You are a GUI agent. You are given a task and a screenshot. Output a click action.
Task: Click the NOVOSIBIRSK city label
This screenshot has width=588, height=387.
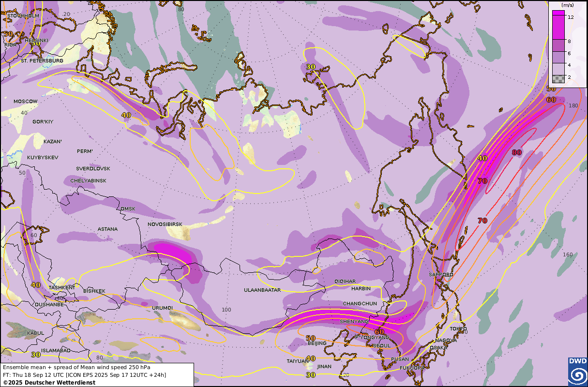165,224
